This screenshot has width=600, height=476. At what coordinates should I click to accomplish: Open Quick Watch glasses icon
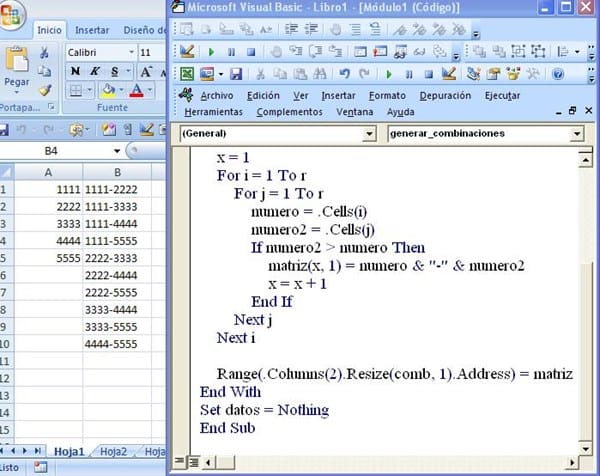[420, 52]
